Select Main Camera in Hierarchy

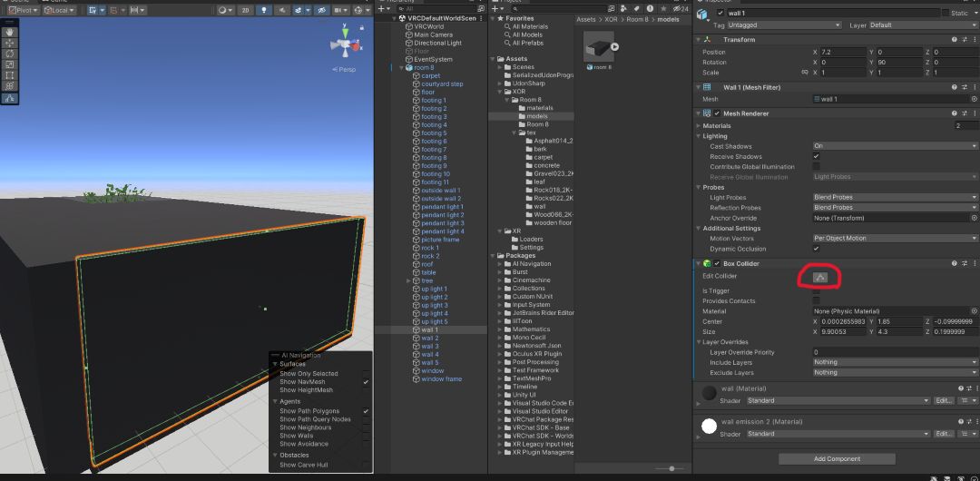coord(433,35)
